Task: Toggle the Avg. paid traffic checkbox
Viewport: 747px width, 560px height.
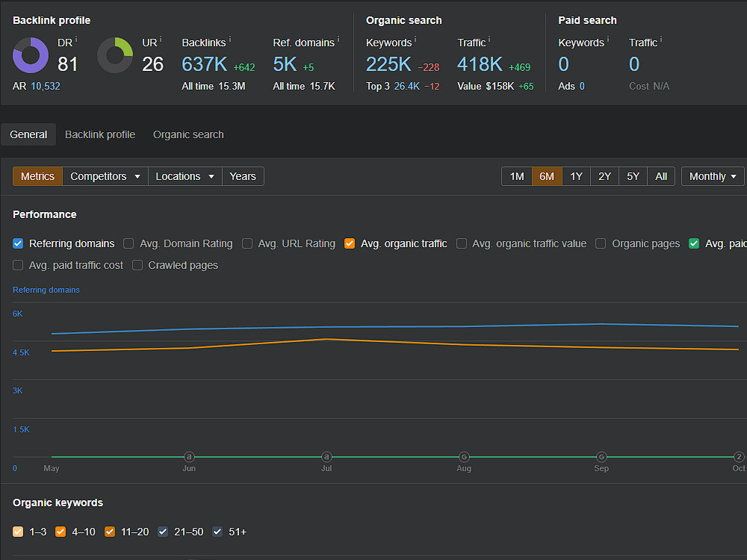Action: (x=694, y=243)
